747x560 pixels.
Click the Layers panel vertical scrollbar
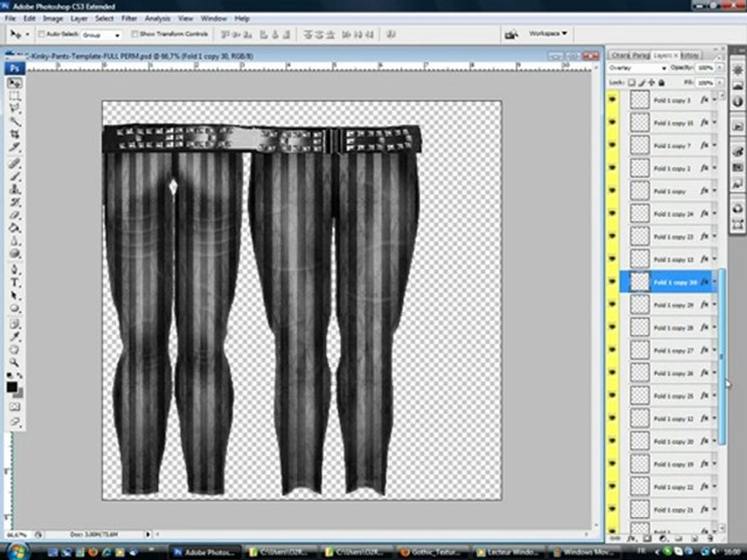point(721,355)
